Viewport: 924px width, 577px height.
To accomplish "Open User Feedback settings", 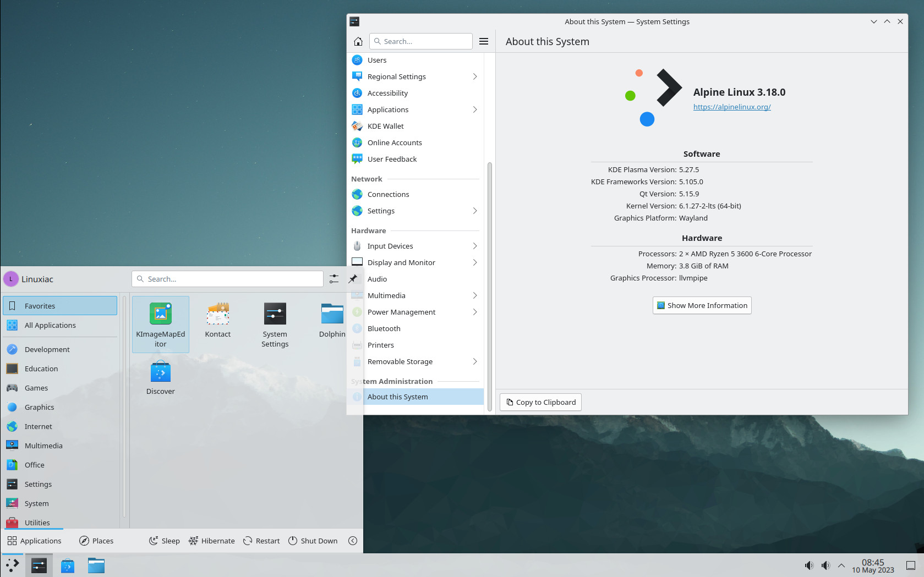I will coord(415,159).
